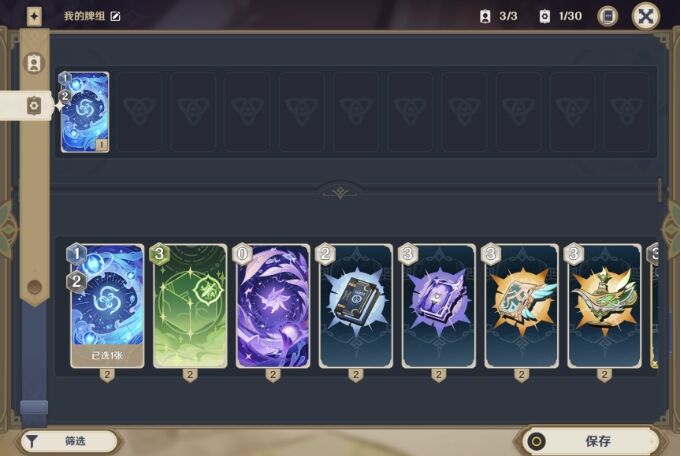Click the 保存 save button
This screenshot has width=681, height=456.
[x=591, y=442]
